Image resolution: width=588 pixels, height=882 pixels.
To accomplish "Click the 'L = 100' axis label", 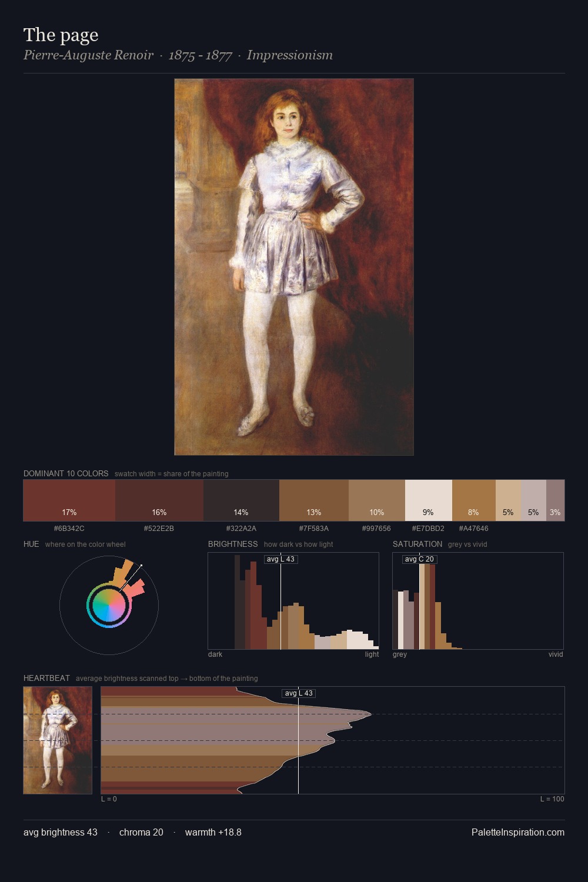I will pos(552,799).
